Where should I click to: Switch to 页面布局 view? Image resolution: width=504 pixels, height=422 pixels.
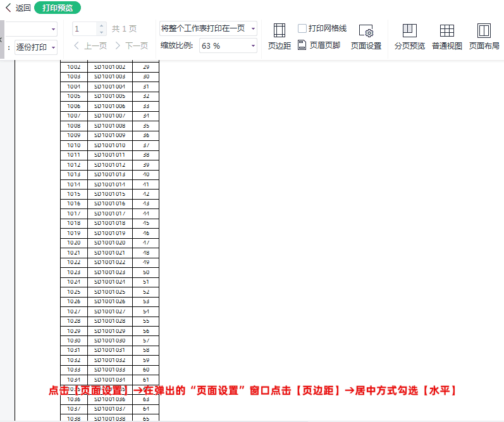484,37
